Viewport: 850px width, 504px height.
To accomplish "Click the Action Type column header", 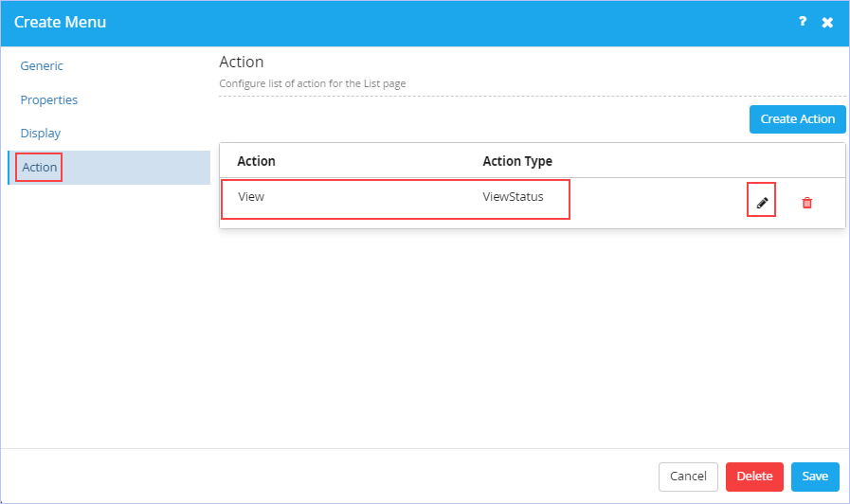I will 517,161.
